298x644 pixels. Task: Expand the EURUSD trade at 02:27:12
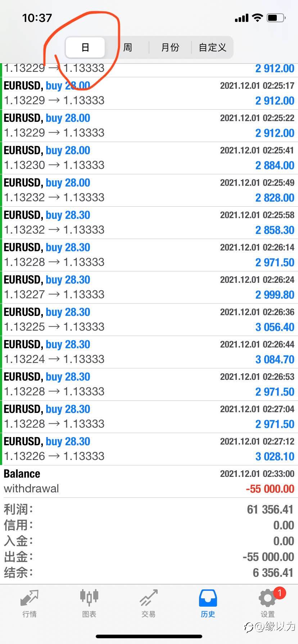149,449
